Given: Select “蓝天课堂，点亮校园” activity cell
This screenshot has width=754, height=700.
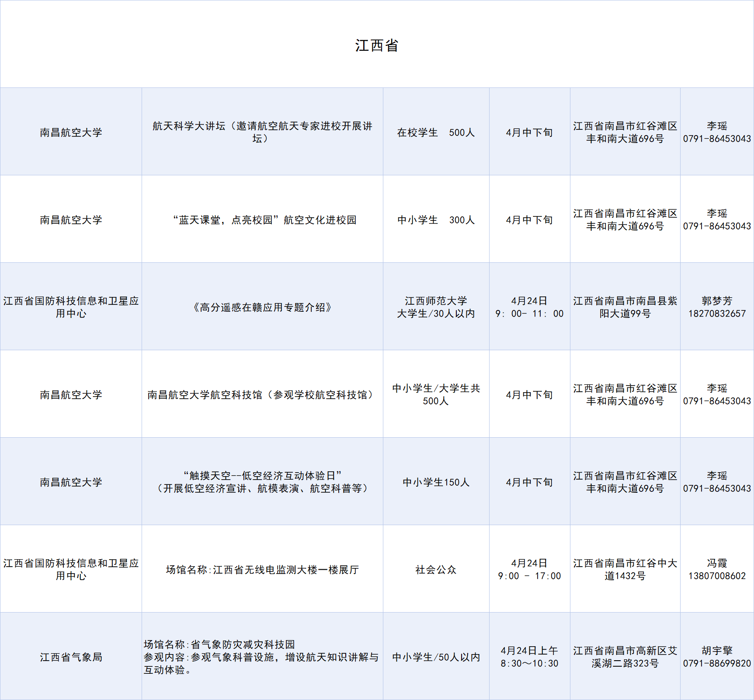Looking at the screenshot, I should coord(262,219).
